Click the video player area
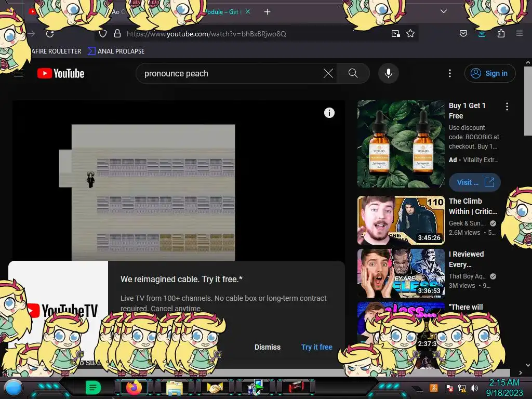Screen dimensions: 532x399 pyautogui.click(x=179, y=180)
